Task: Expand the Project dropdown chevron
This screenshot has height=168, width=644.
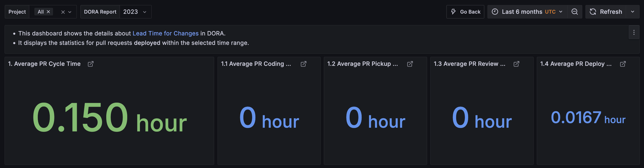Action: (x=70, y=12)
